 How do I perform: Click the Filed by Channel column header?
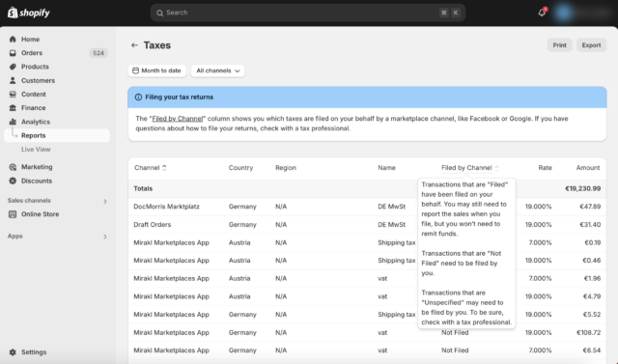[466, 168]
